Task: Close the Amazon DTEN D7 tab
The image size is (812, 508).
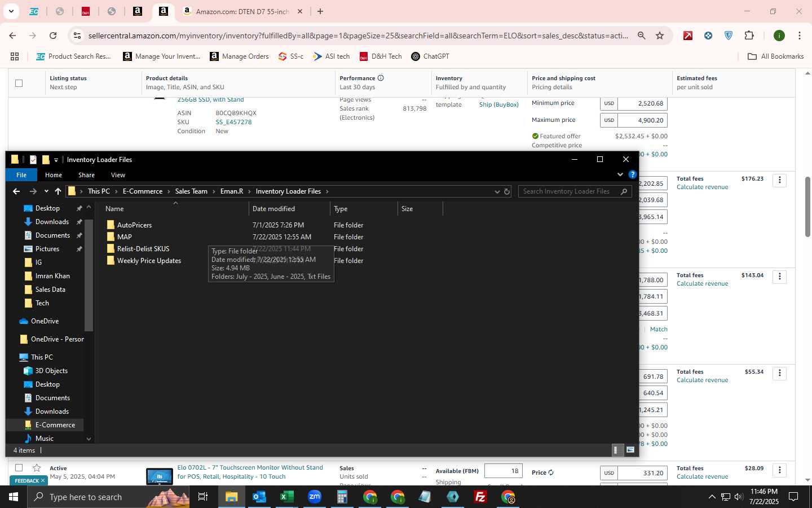Action: point(300,11)
